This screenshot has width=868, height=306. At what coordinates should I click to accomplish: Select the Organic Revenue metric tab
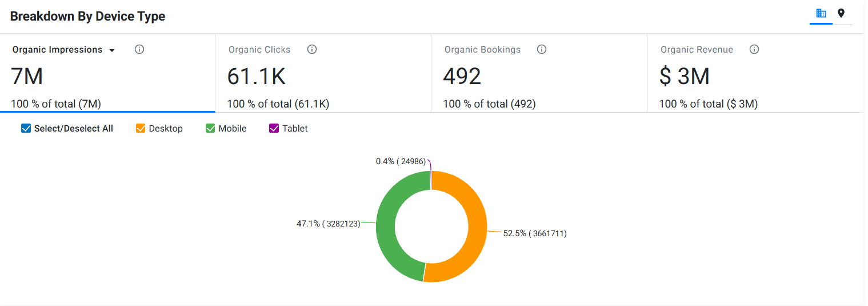tap(755, 73)
